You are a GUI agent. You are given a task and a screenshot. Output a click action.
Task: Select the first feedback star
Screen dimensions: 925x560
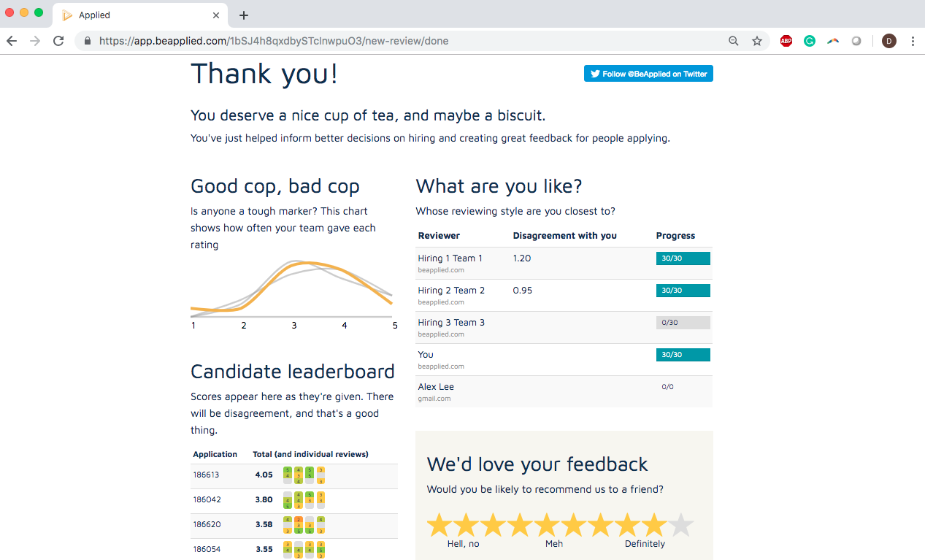(440, 525)
